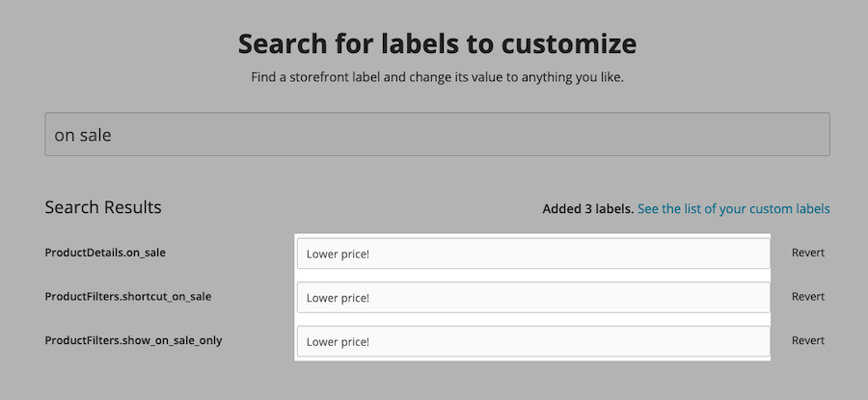Focus the ProductFilters.shortcut_on_sale value input
This screenshot has height=400, width=868.
tap(532, 298)
